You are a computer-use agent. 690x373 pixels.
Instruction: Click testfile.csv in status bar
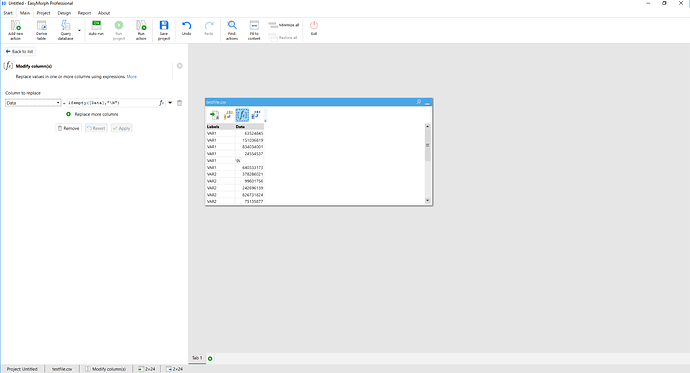pyautogui.click(x=62, y=369)
